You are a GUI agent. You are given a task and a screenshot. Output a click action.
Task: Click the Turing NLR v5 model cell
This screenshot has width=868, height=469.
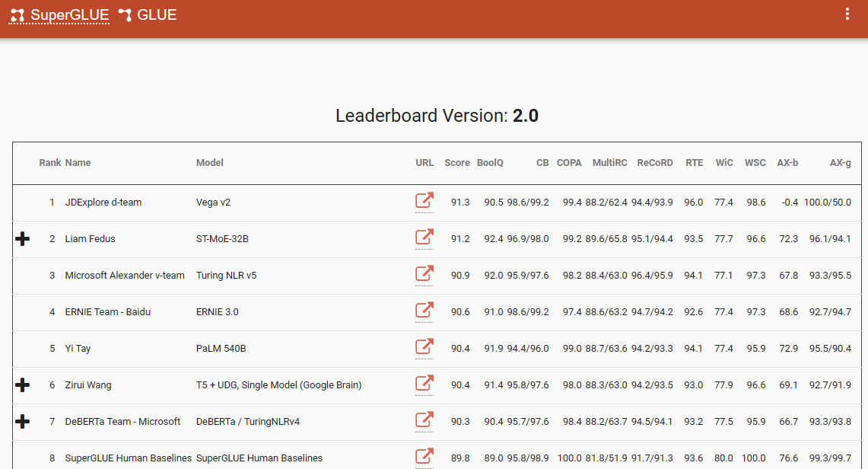pos(227,275)
